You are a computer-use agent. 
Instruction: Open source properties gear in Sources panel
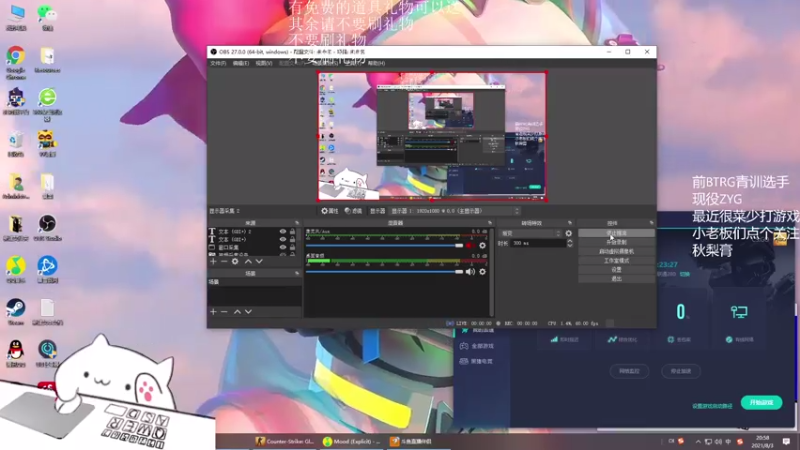click(x=235, y=261)
